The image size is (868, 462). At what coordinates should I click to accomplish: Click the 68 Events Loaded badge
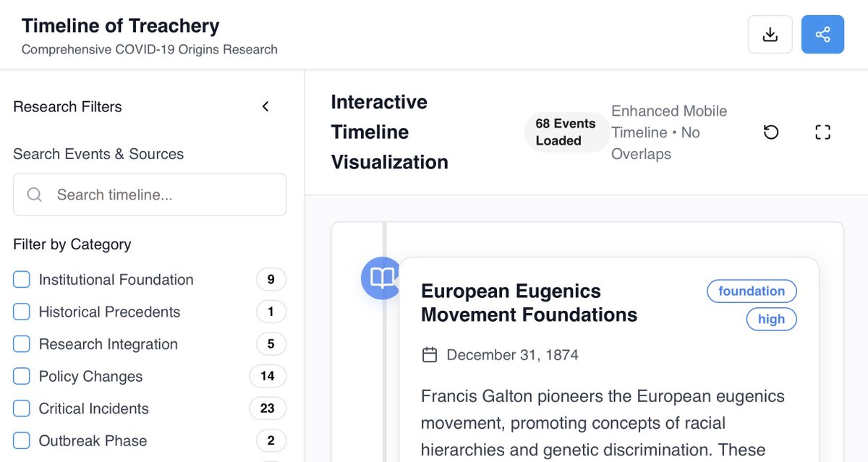[565, 132]
